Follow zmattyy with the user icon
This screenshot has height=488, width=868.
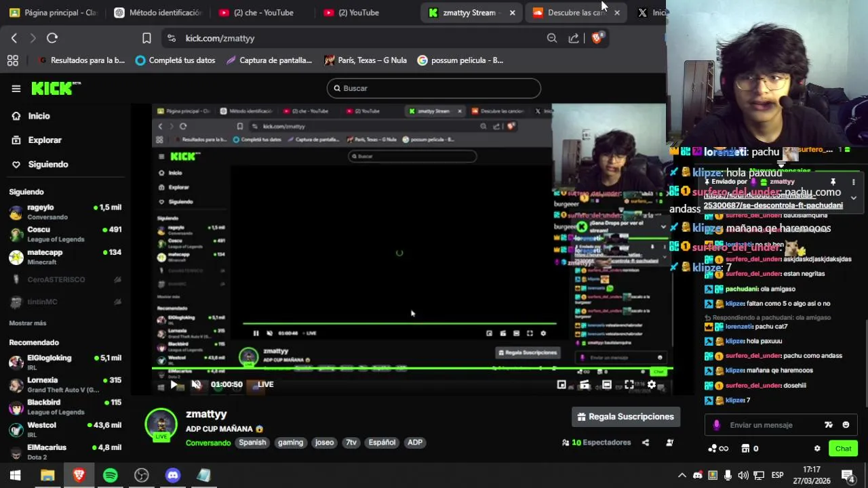click(x=669, y=443)
